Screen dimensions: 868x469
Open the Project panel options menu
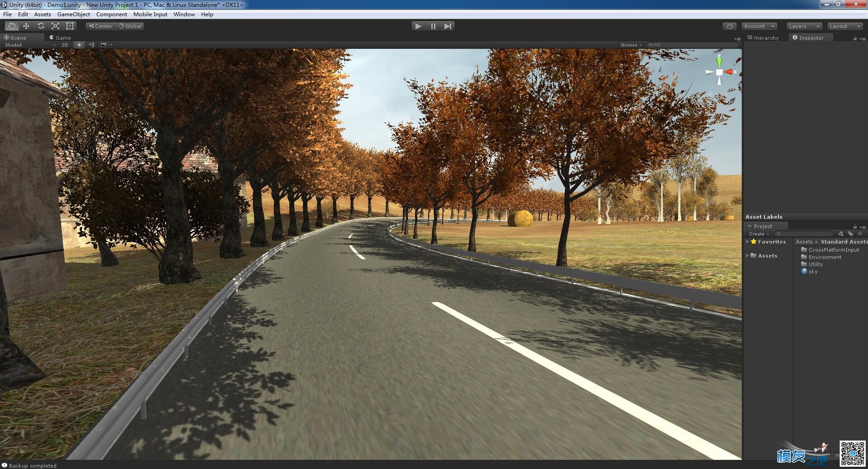tap(863, 227)
